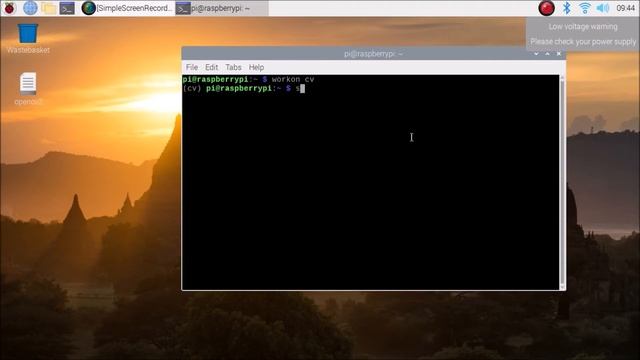Dismiss the Low voltage warning notification

[583, 34]
